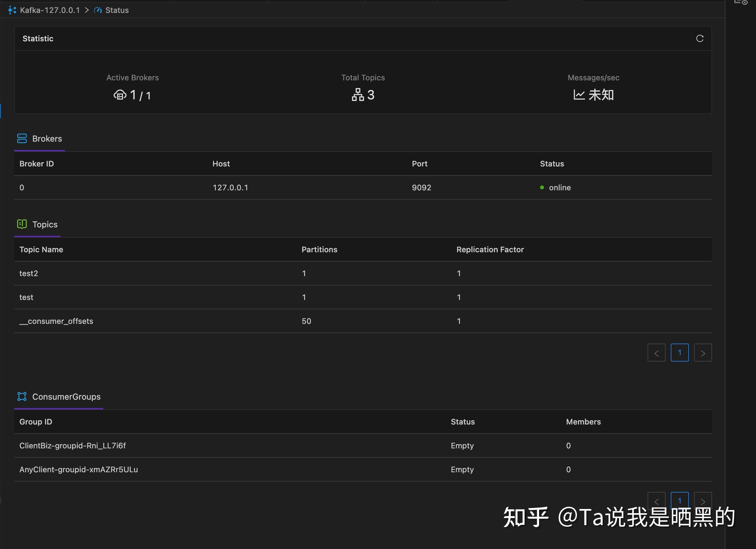Click the Topics book icon
The image size is (756, 549).
22,224
